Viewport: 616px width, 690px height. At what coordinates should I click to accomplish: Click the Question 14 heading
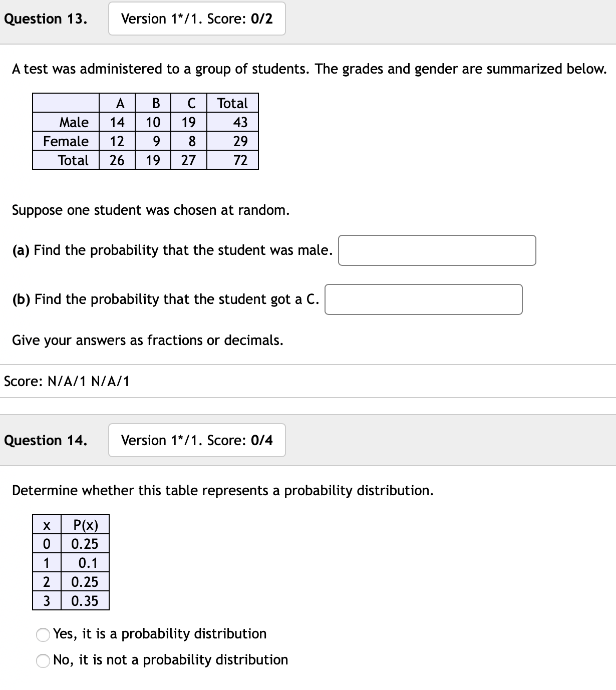pyautogui.click(x=46, y=441)
